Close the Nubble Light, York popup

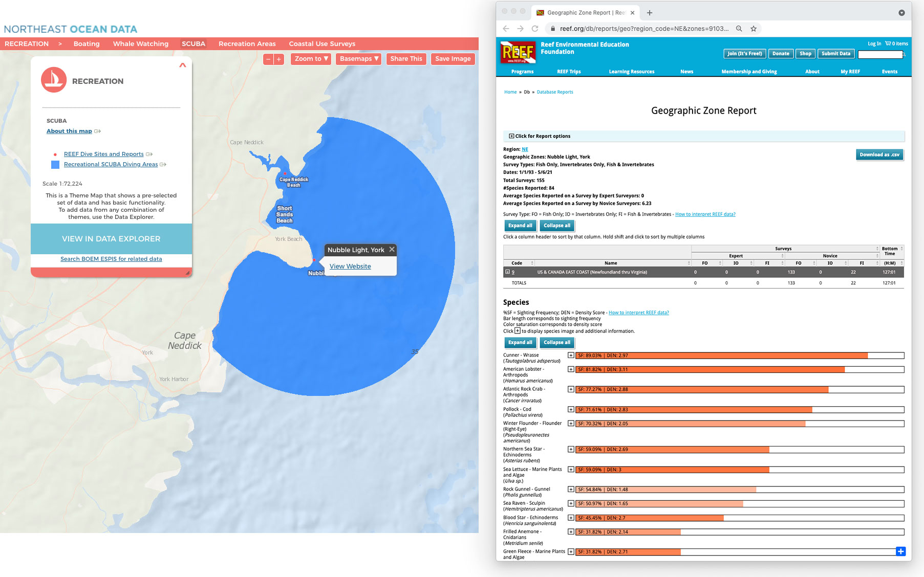(392, 250)
